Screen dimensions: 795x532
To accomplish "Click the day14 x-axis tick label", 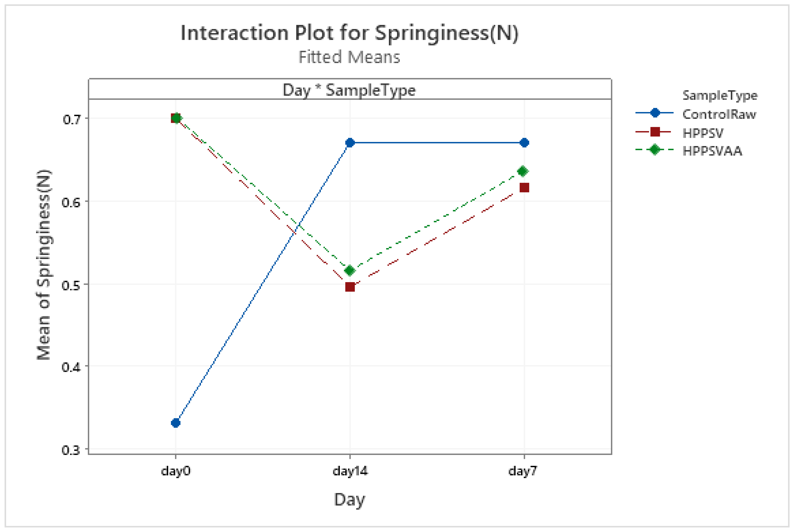I will point(350,471).
